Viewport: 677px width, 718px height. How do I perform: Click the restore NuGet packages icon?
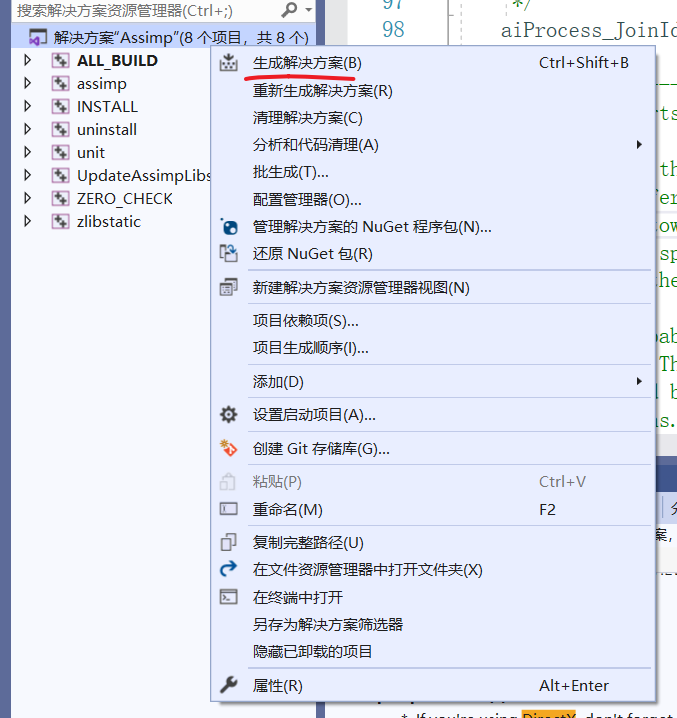[228, 253]
